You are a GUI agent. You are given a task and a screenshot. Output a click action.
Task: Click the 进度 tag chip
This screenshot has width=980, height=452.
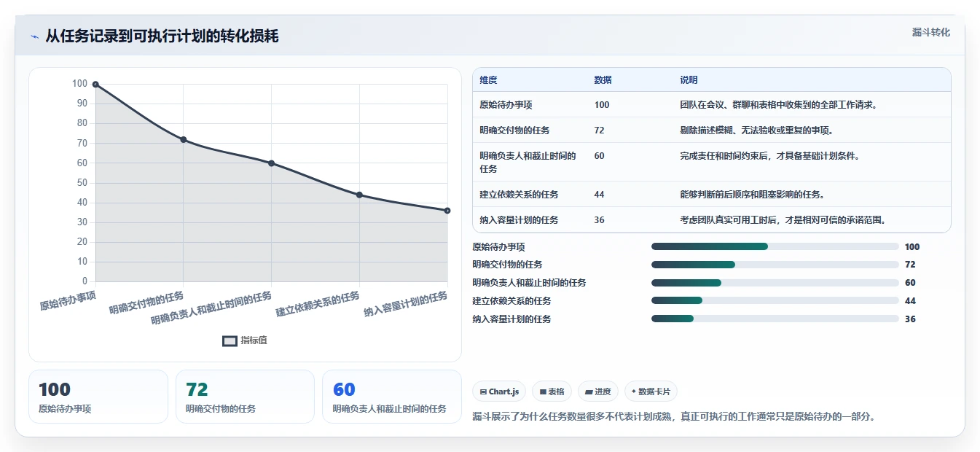(x=598, y=391)
